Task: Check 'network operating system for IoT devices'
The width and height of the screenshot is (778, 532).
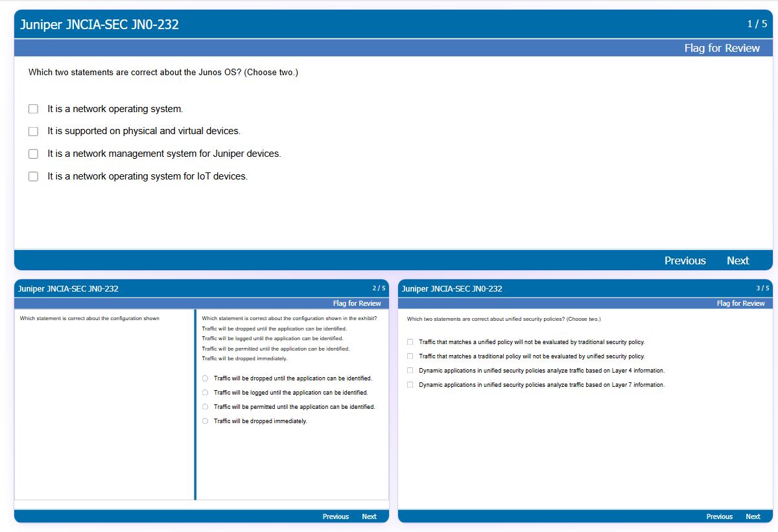Action: tap(33, 176)
